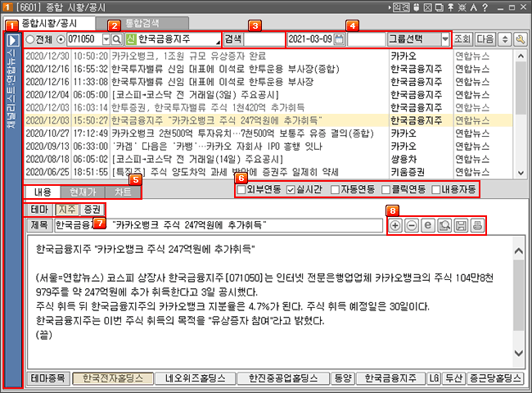Viewport: 532px width, 393px height.
Task: Zoom in article text with plus icon
Action: click(395, 225)
